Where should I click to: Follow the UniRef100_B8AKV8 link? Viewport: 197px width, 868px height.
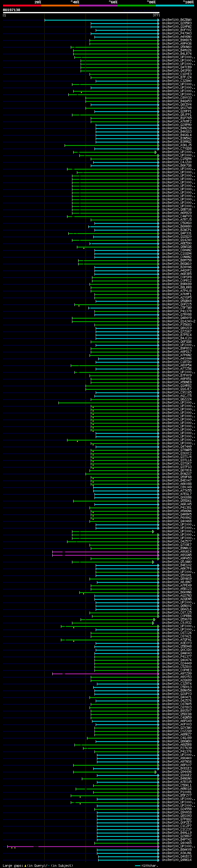pyautogui.click(x=177, y=850)
